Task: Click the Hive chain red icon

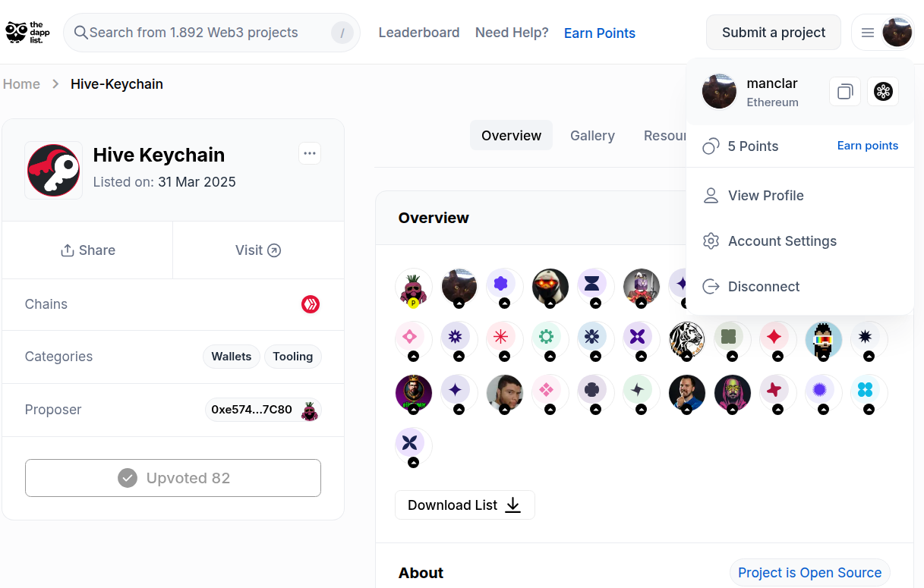Action: click(311, 304)
